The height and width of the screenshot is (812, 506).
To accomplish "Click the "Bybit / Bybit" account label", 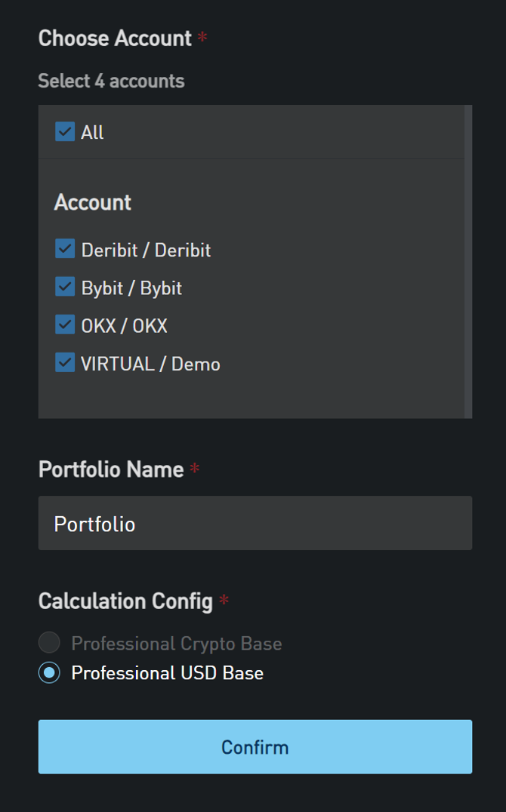I will tap(131, 288).
